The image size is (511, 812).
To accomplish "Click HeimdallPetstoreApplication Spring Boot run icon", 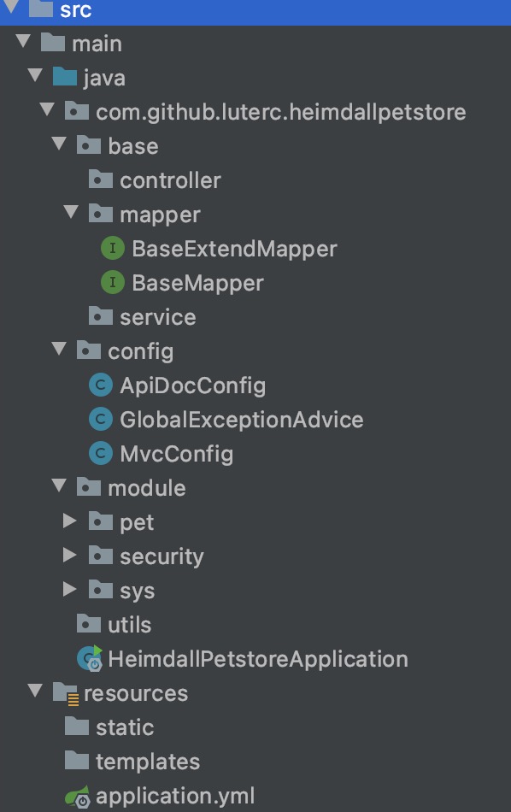I will click(90, 659).
